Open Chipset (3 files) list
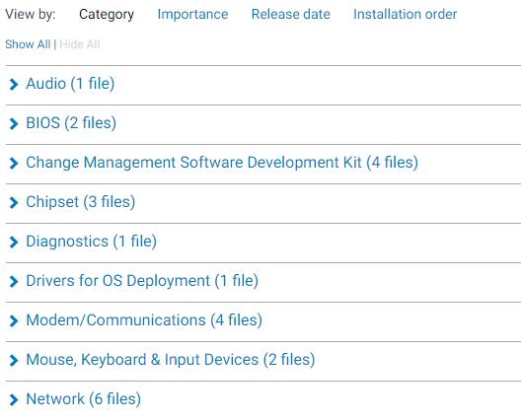The image size is (521, 420). (80, 202)
